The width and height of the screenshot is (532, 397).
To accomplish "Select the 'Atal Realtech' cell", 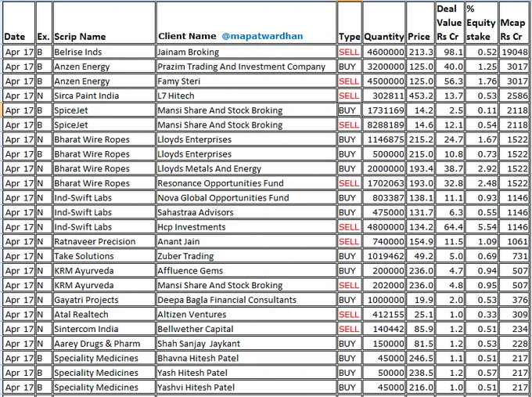I will [x=104, y=315].
